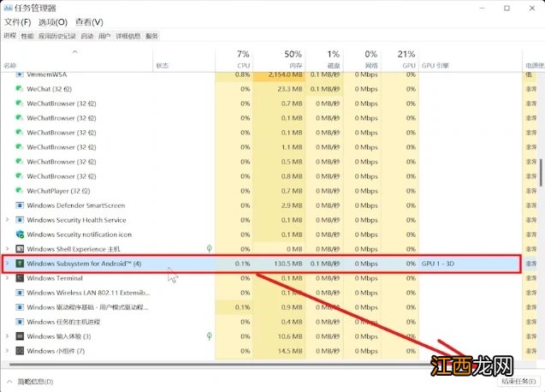Viewport: 545px width, 392px height.
Task: Click the WeChat (32 位) process icon
Action: pyautogui.click(x=20, y=89)
